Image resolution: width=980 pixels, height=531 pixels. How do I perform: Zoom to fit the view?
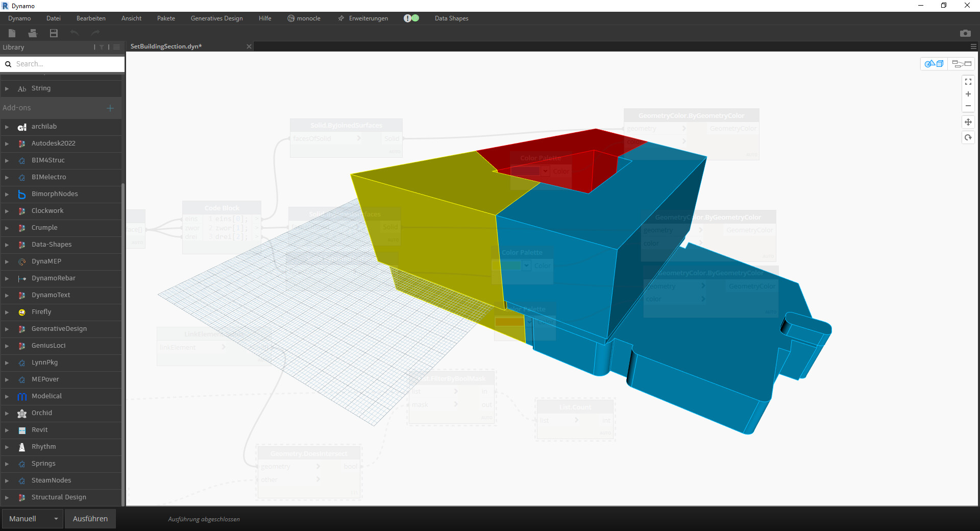(968, 82)
